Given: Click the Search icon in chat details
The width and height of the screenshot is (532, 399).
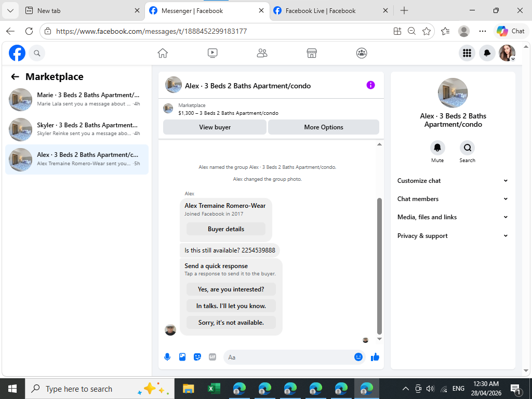Looking at the screenshot, I should click(x=467, y=148).
